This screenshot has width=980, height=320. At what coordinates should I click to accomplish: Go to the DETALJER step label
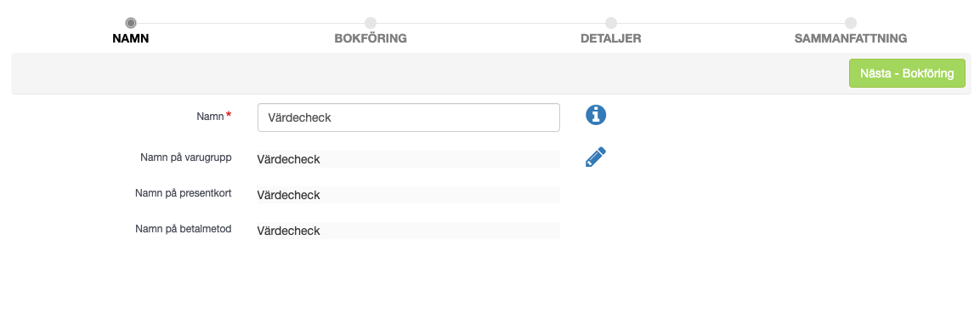click(x=610, y=39)
